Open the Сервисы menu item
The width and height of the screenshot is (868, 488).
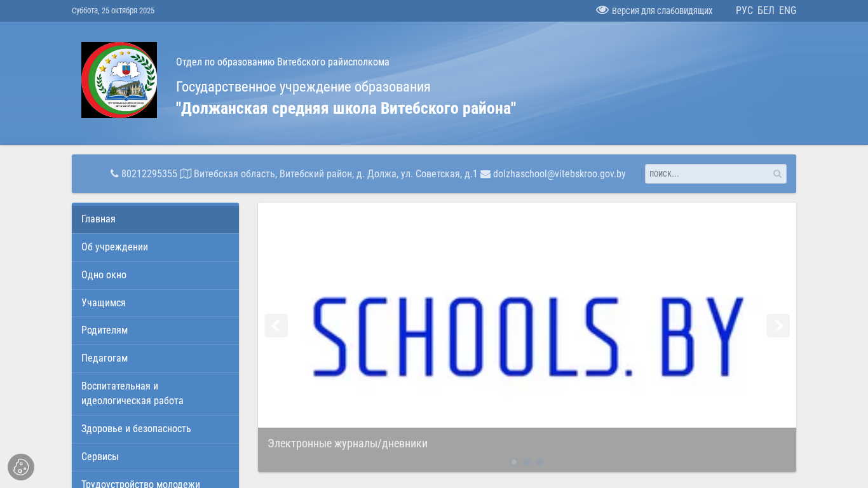[x=155, y=457]
